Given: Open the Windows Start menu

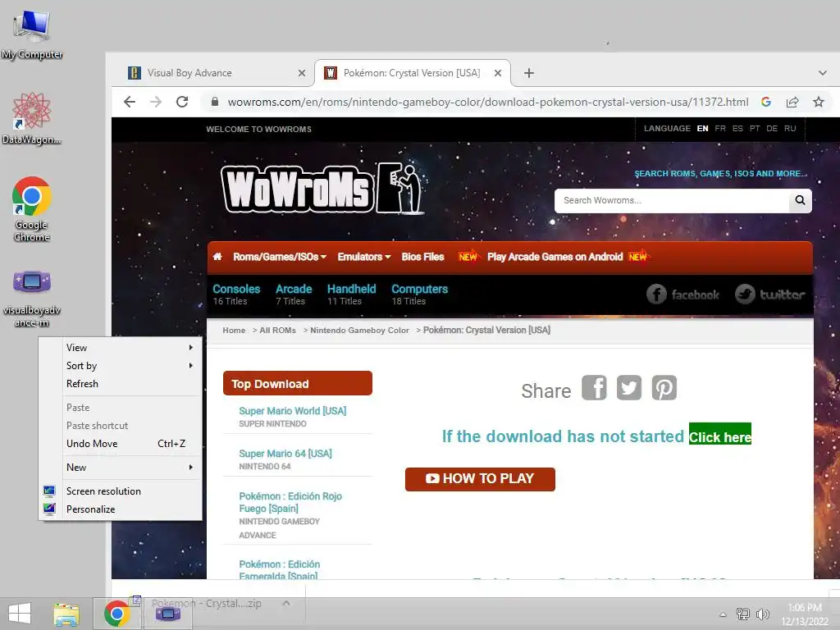Looking at the screenshot, I should click(20, 614).
